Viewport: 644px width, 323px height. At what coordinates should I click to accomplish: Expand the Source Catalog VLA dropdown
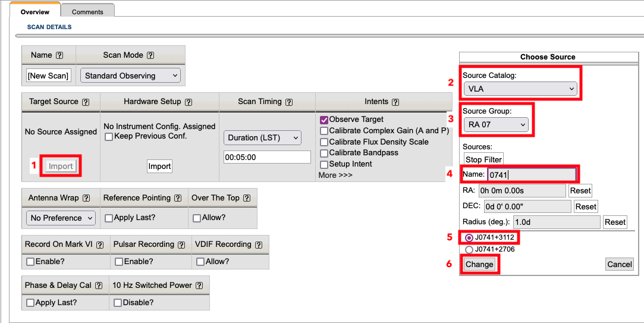[x=520, y=89]
